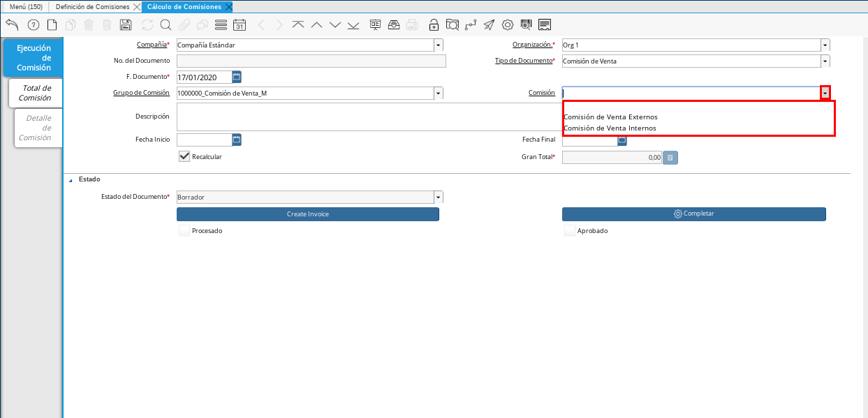Collapse the Estado section triangle
The image size is (868, 418).
pos(70,180)
